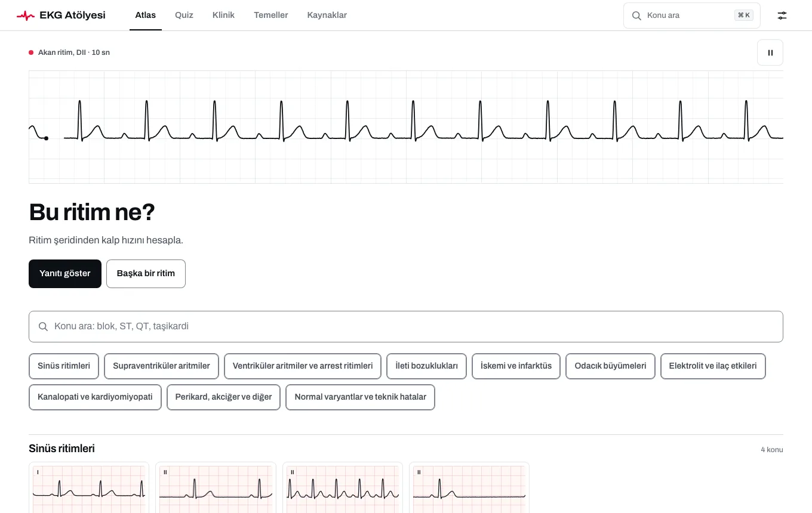Screen dimensions: 812x513
Task: Select the Odacık büyümeleri chip
Action: click(x=610, y=366)
